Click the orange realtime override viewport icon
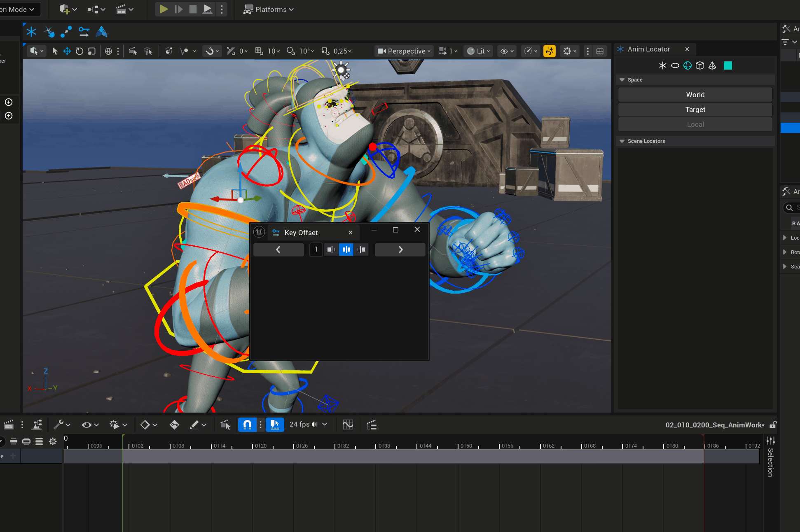Viewport: 800px width, 532px height. click(x=549, y=51)
